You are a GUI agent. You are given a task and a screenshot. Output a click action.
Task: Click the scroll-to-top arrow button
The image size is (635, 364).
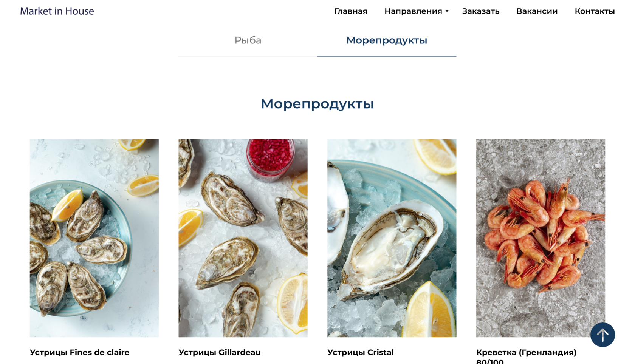point(602,335)
